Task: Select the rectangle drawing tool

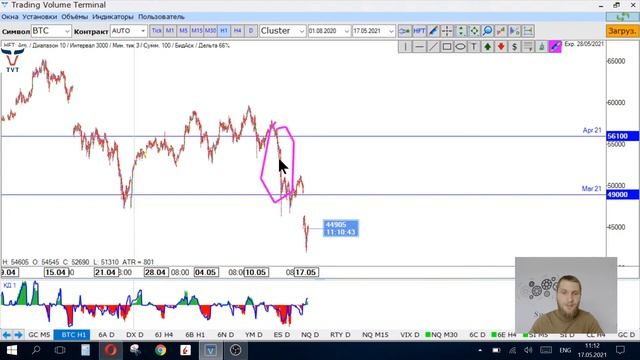Action: click(x=447, y=47)
